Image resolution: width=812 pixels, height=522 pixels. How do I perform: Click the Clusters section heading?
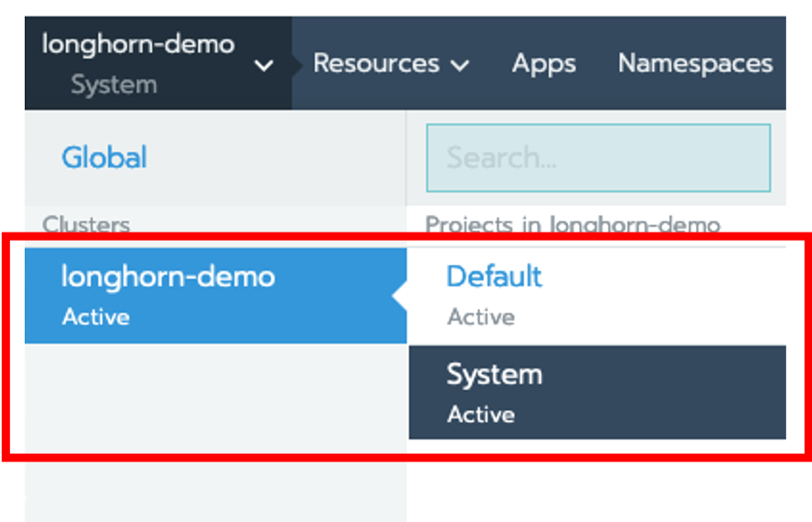pyautogui.click(x=86, y=224)
